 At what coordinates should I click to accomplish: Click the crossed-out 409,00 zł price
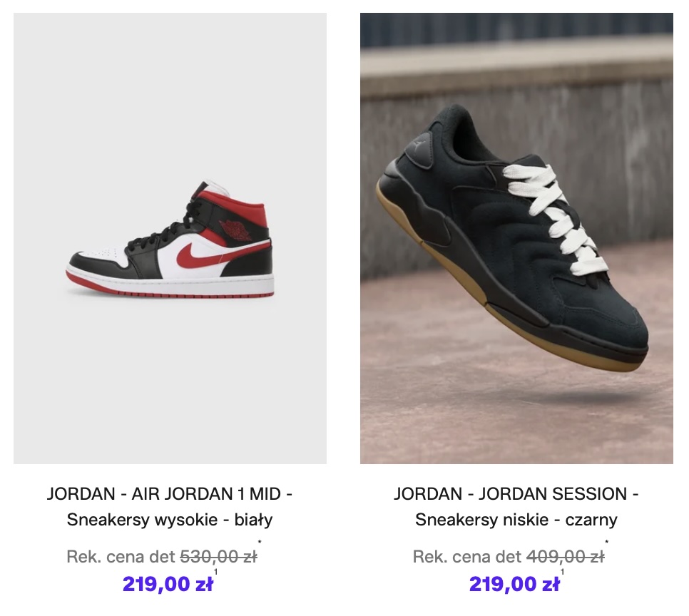pos(566,557)
